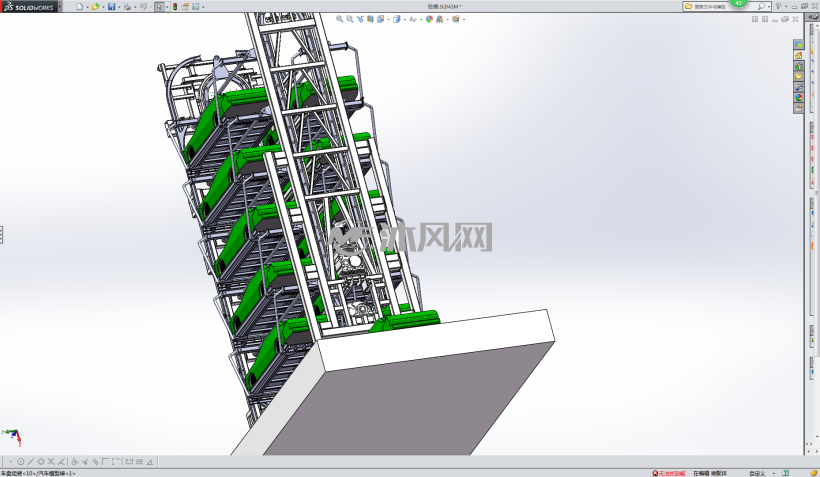The height and width of the screenshot is (477, 820).
Task: Toggle the Intersection snap icon
Action: pyautogui.click(x=51, y=461)
